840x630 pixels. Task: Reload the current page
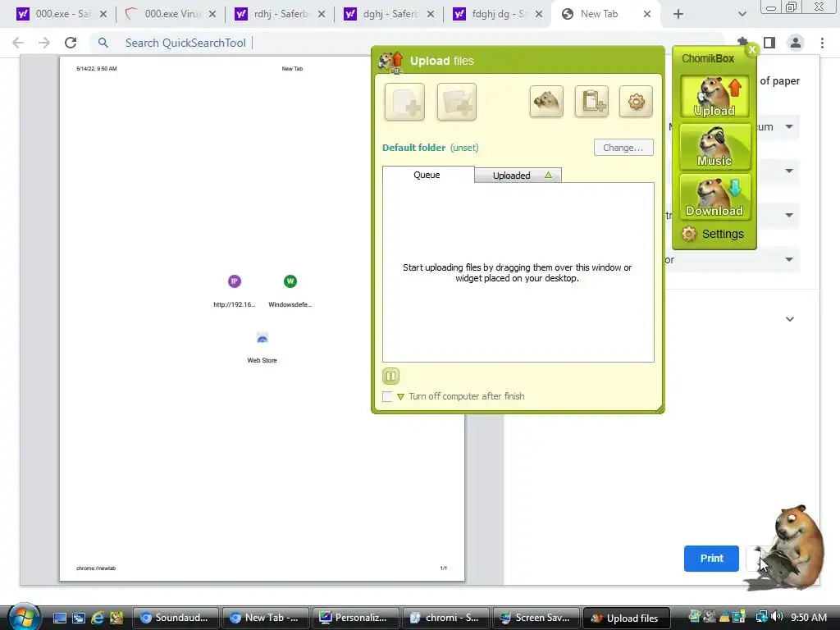(x=71, y=43)
